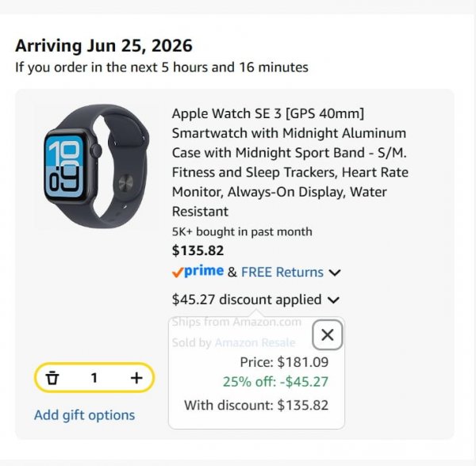Click With discount: $135.82 in the popover
Viewport: 476px width, 466px height.
(256, 405)
